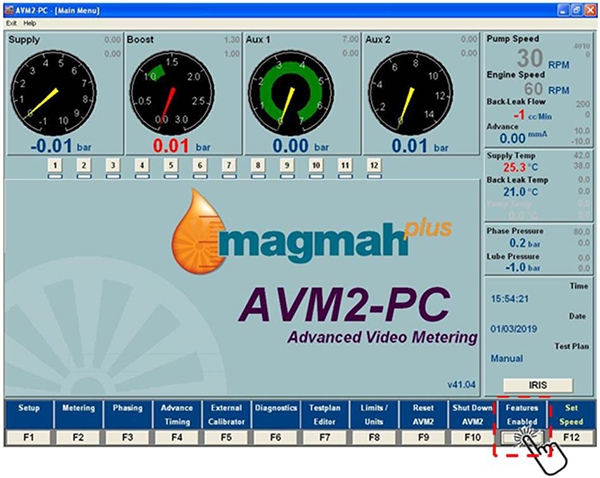Click the Supply pressure gauge dial

click(53, 93)
